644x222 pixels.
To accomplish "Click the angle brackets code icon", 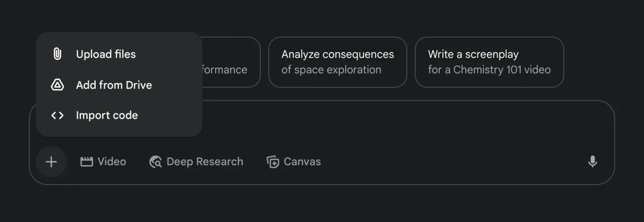I will 57,115.
